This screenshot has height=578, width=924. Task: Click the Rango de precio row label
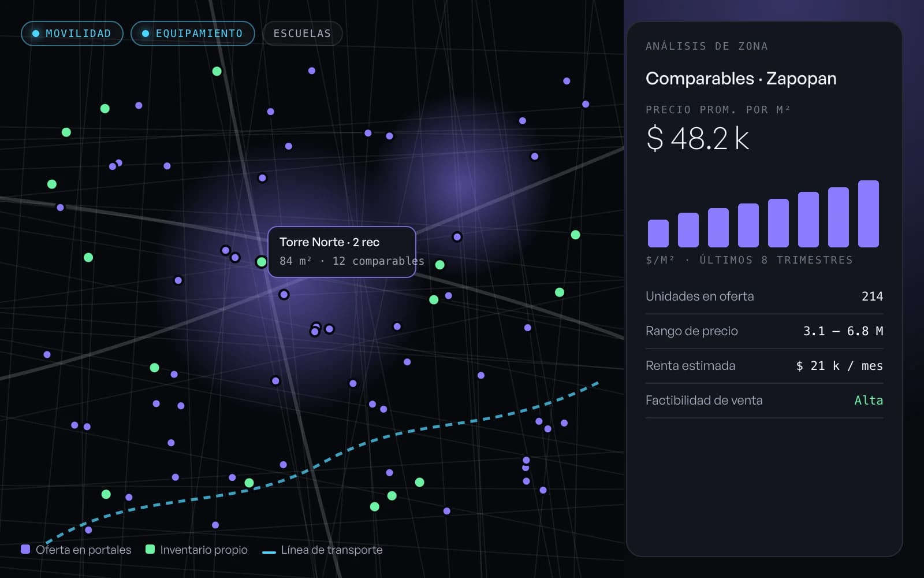[x=692, y=331]
